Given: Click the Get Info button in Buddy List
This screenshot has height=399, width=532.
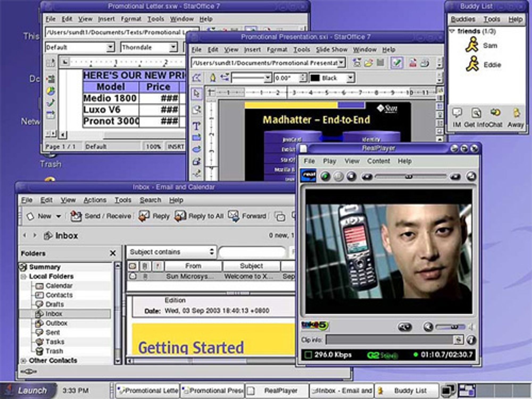Looking at the screenshot, I should 476,118.
